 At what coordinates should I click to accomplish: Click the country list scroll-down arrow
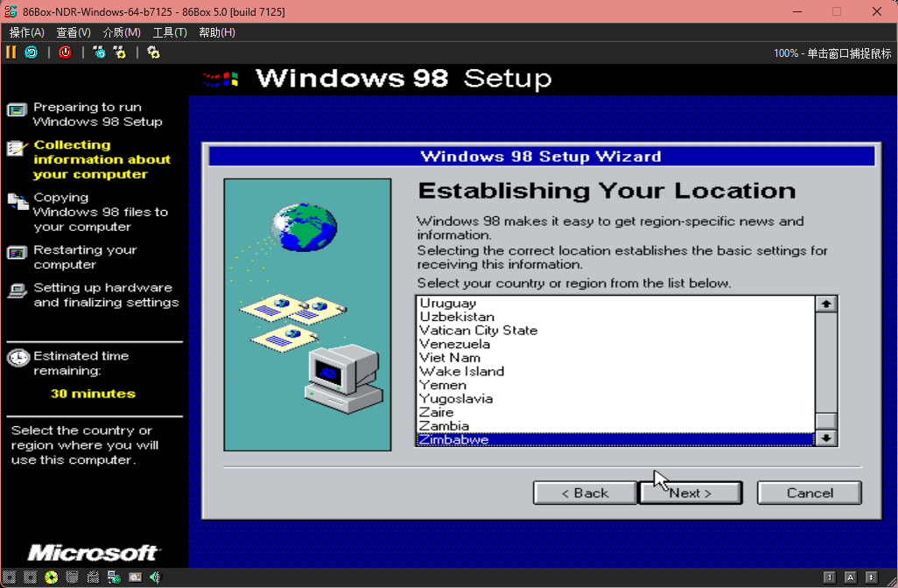click(x=826, y=438)
